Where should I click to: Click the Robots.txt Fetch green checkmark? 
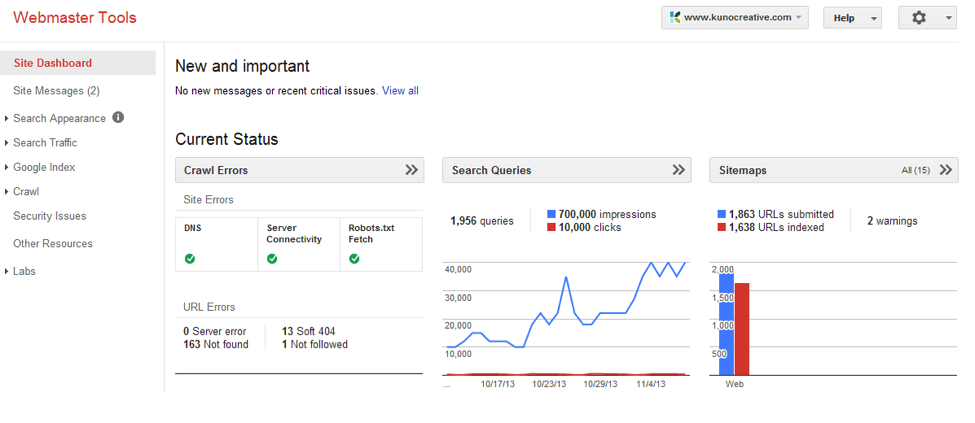(354, 259)
